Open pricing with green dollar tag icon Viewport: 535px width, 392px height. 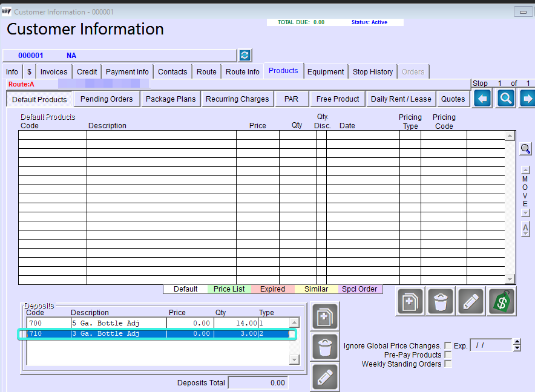click(501, 302)
